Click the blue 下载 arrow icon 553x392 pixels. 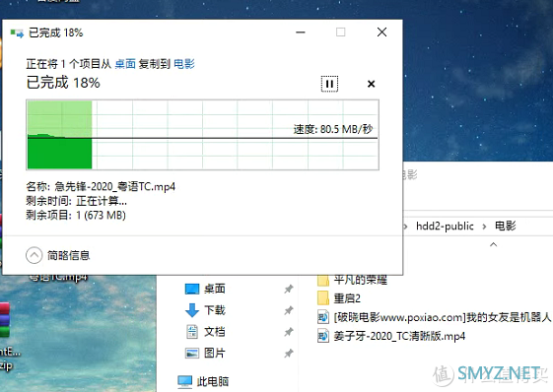[192, 310]
